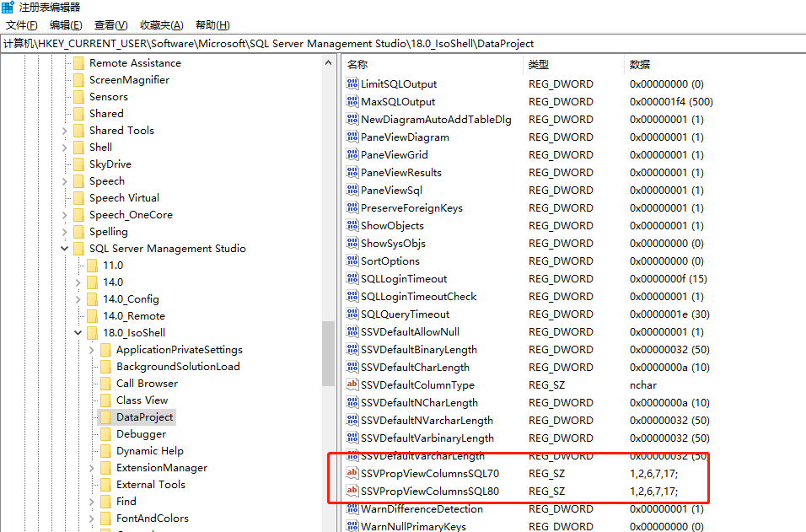Click the WarnDifferenceDetection value icon
Image resolution: width=806 pixels, height=532 pixels.
[x=352, y=509]
